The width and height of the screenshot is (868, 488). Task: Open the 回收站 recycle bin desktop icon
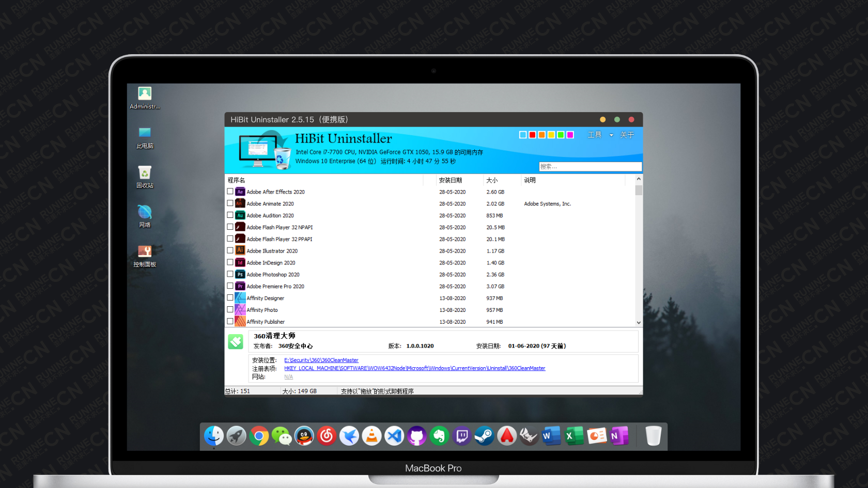(x=145, y=177)
